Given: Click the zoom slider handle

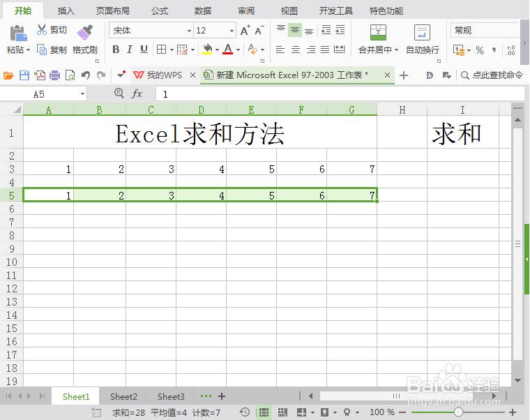Looking at the screenshot, I should click(x=458, y=412).
